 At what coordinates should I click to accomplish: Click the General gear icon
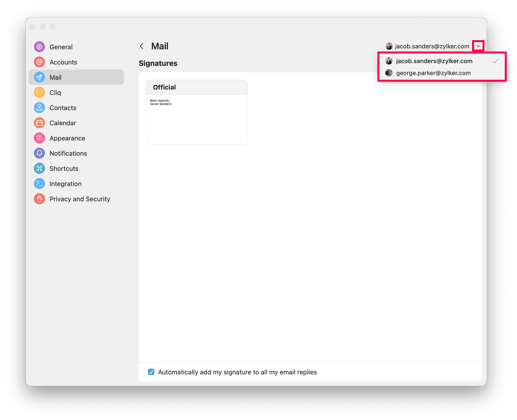(39, 47)
